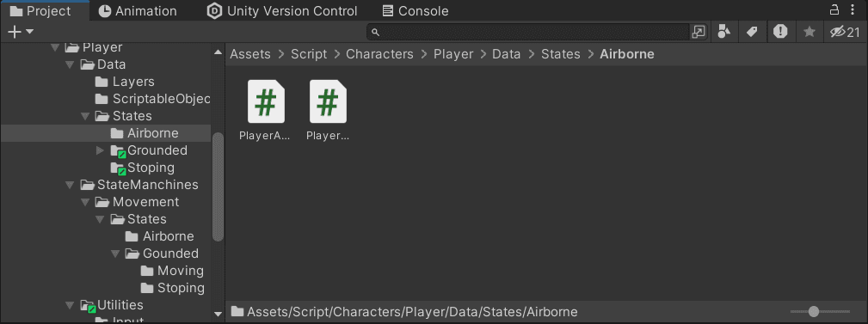Open the plus create asset dropdown
The image size is (868, 324).
tap(21, 32)
